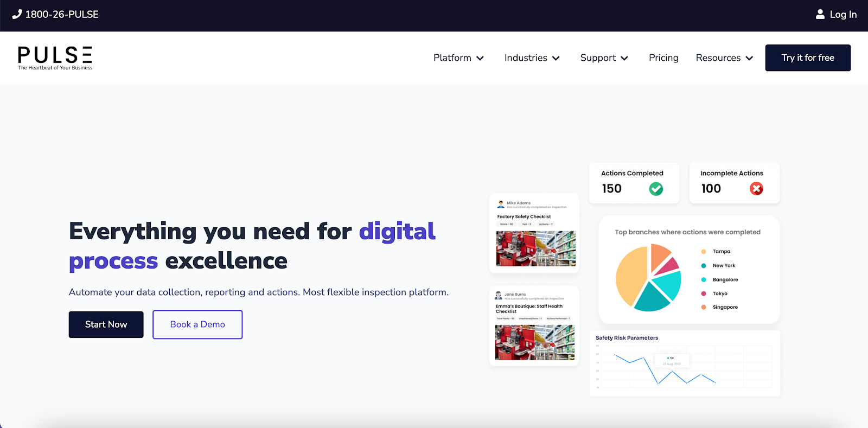Click the Top branches chart heading

pyautogui.click(x=687, y=232)
